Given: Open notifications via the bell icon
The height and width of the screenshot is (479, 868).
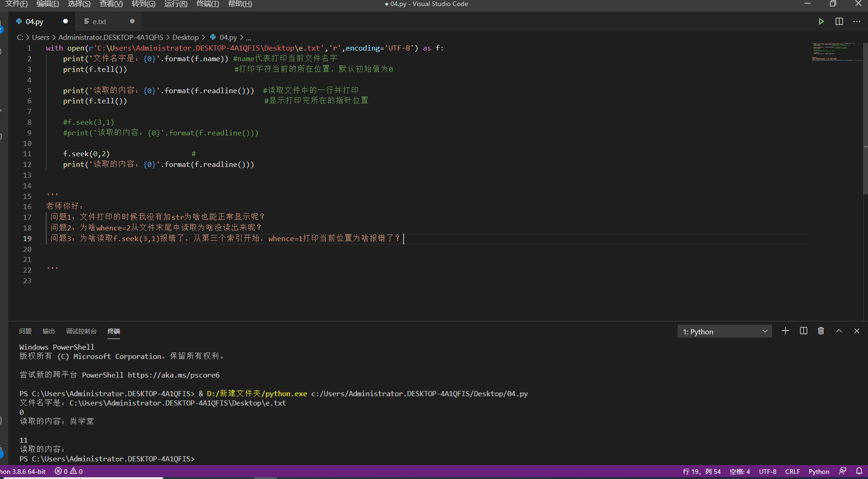Looking at the screenshot, I should [859, 471].
